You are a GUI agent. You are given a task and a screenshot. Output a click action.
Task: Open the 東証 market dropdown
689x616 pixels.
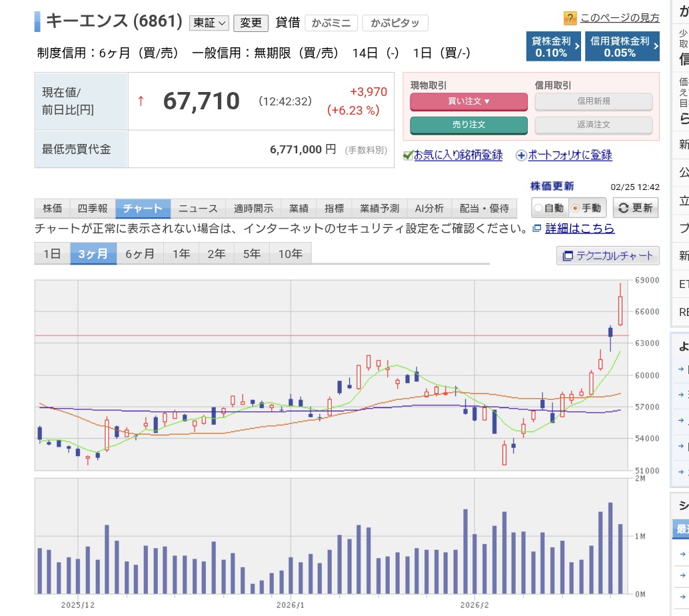209,23
